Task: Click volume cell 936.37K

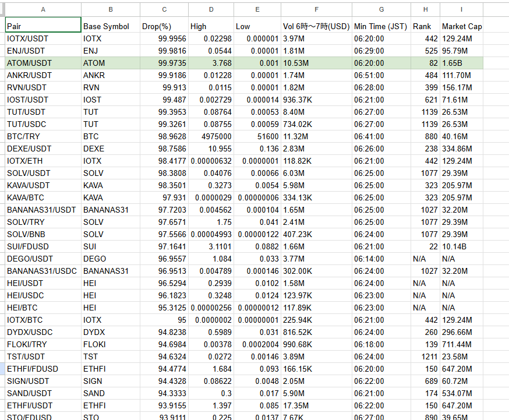Action: pyautogui.click(x=316, y=100)
